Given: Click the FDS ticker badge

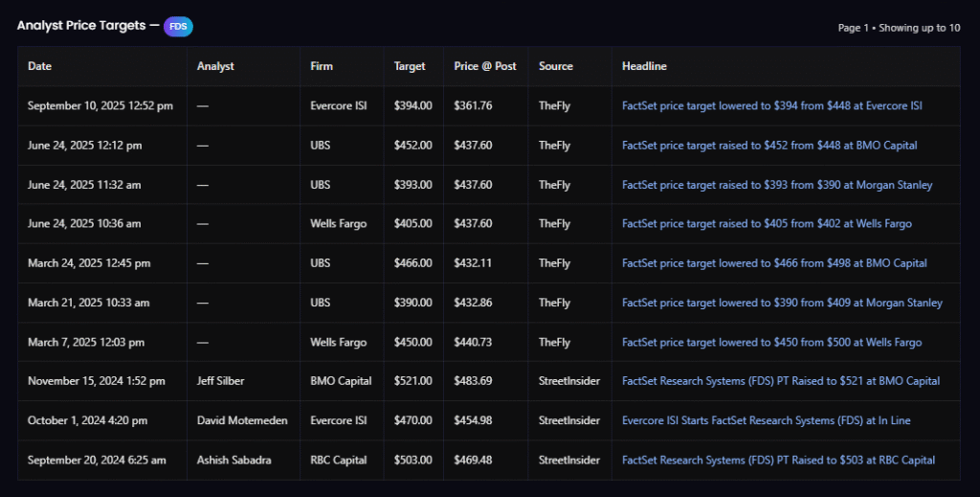Looking at the screenshot, I should click(x=178, y=27).
